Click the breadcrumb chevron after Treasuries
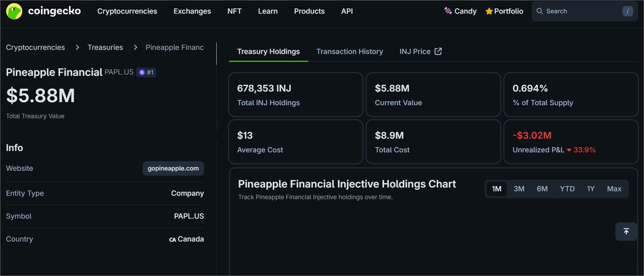Screen dimensions: 644x276 (134, 48)
